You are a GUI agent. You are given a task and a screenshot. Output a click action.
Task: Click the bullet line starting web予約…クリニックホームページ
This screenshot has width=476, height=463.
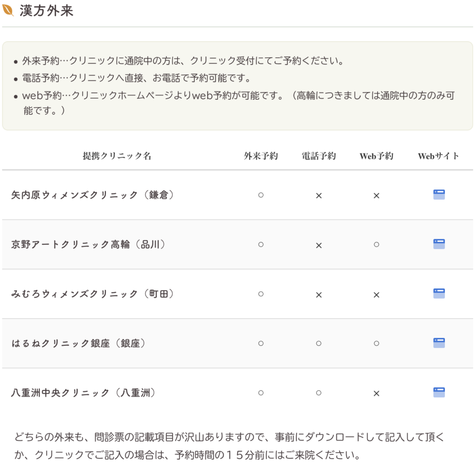[238, 103]
